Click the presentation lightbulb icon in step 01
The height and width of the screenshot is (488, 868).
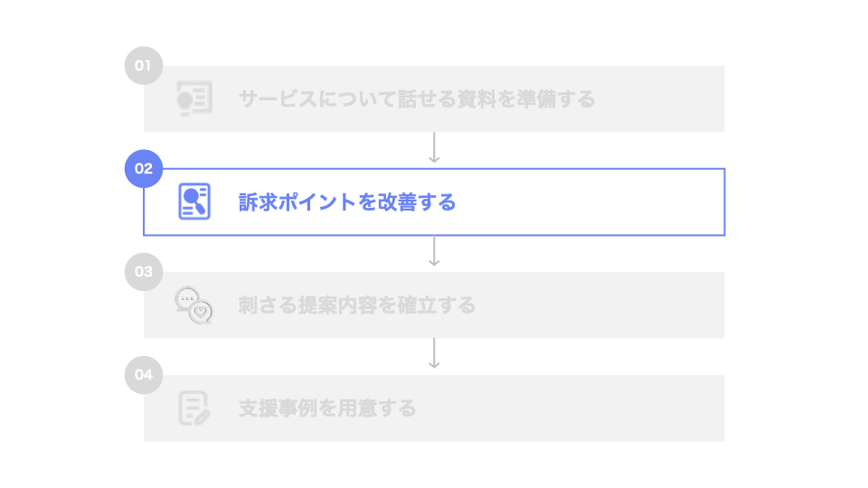click(193, 99)
